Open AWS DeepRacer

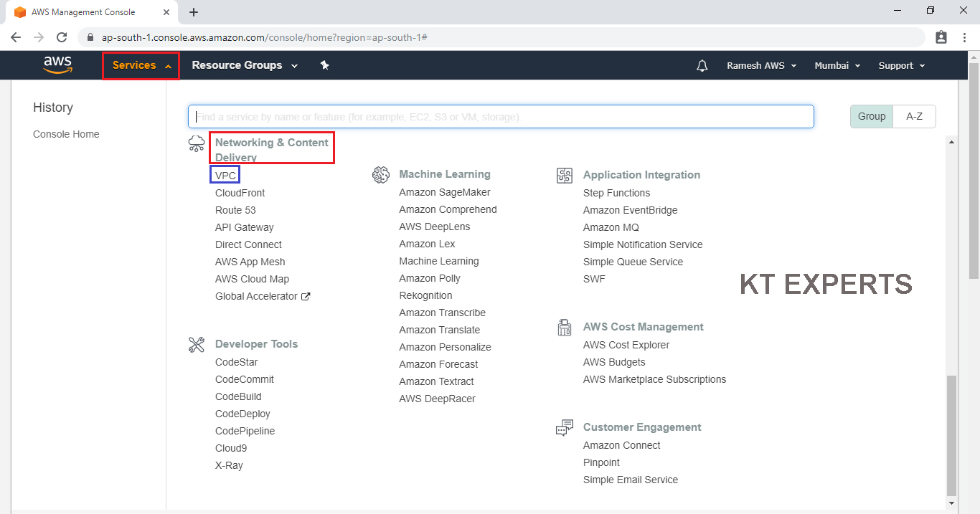437,399
